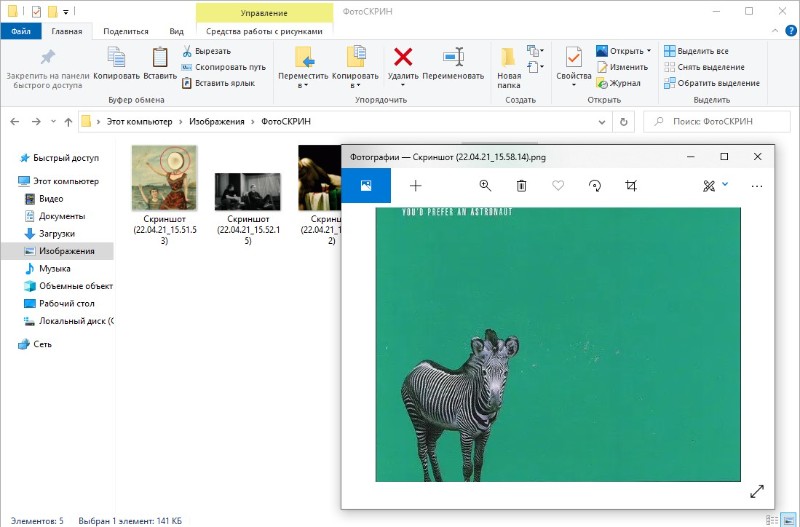This screenshot has width=800, height=527.
Task: Add photo to favorites with heart icon
Action: tap(558, 186)
